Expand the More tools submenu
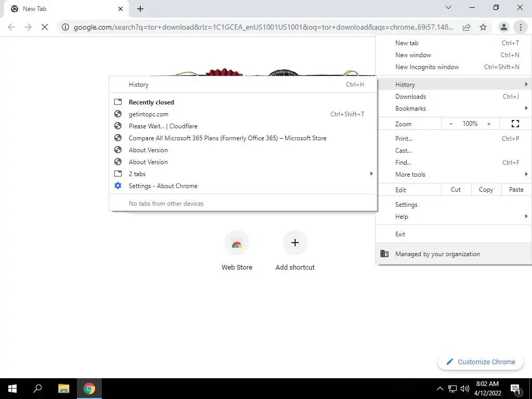The height and width of the screenshot is (399, 532). coord(454,175)
